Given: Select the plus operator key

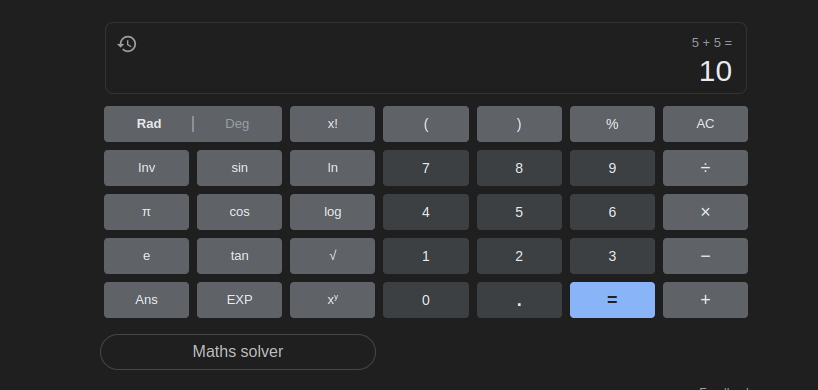Looking at the screenshot, I should tap(705, 300).
